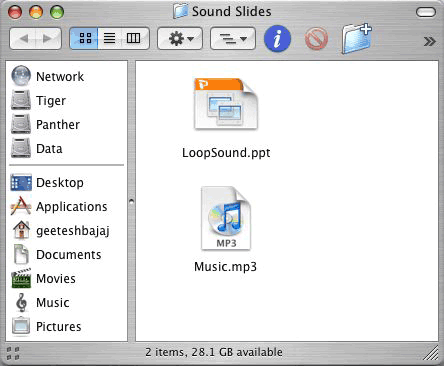Click the sidebar divider handle dot
This screenshot has height=366, width=444.
[131, 201]
